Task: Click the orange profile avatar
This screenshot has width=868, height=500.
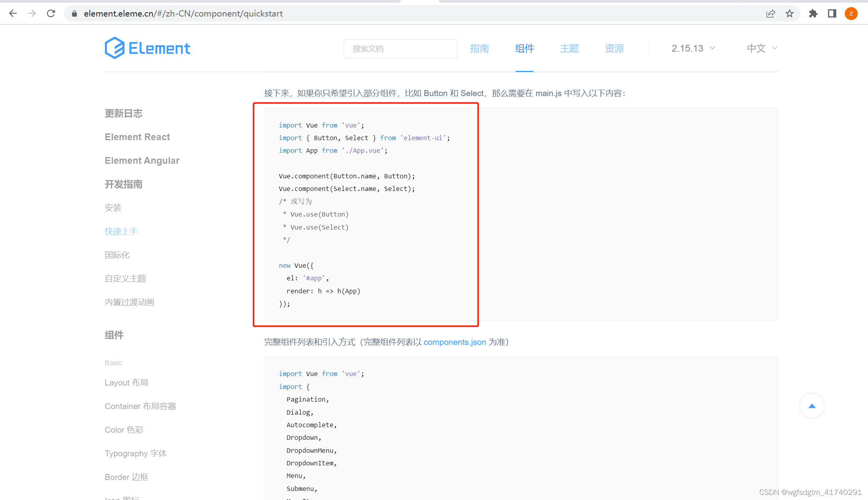Action: (851, 13)
